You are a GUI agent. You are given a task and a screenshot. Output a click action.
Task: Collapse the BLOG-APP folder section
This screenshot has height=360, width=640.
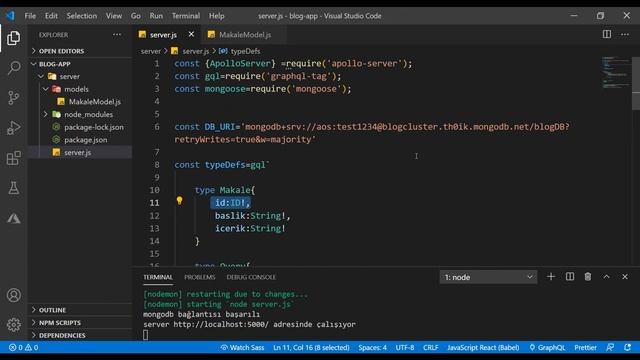[x=55, y=64]
